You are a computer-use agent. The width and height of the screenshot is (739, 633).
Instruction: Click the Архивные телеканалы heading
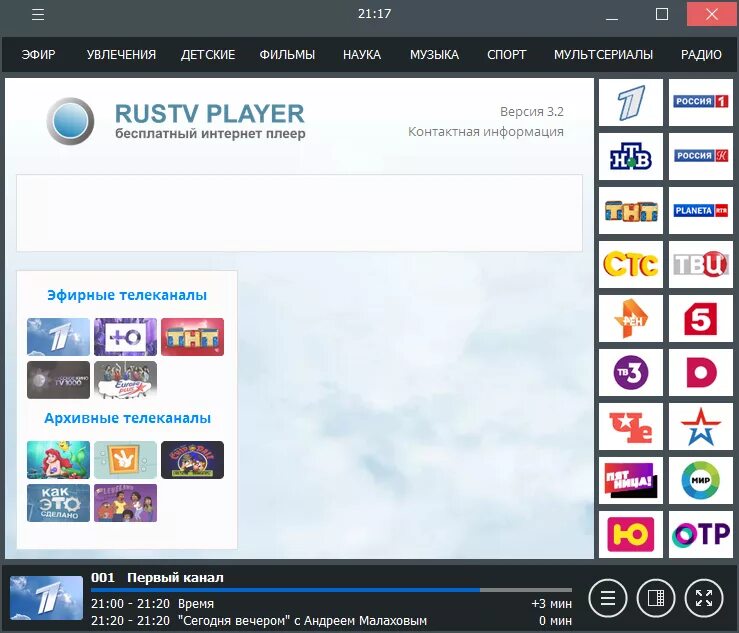click(x=127, y=418)
